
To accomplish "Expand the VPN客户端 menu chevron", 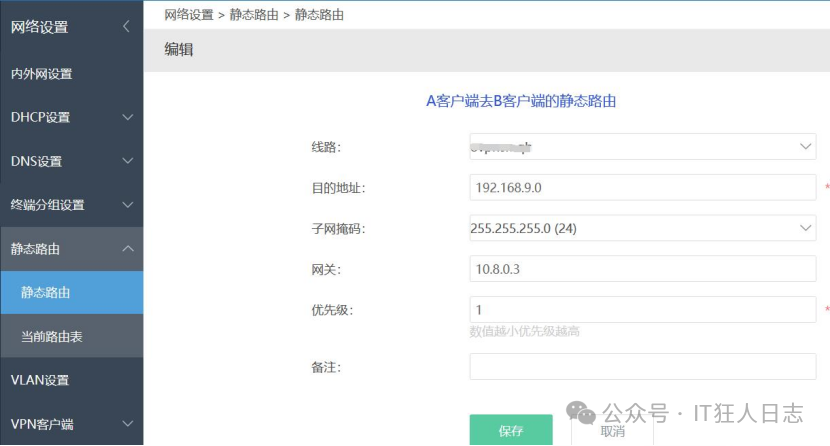I will [x=128, y=423].
